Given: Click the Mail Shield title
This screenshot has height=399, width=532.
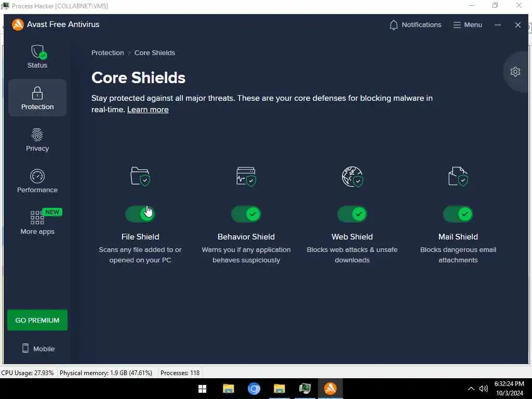Looking at the screenshot, I should 458,237.
